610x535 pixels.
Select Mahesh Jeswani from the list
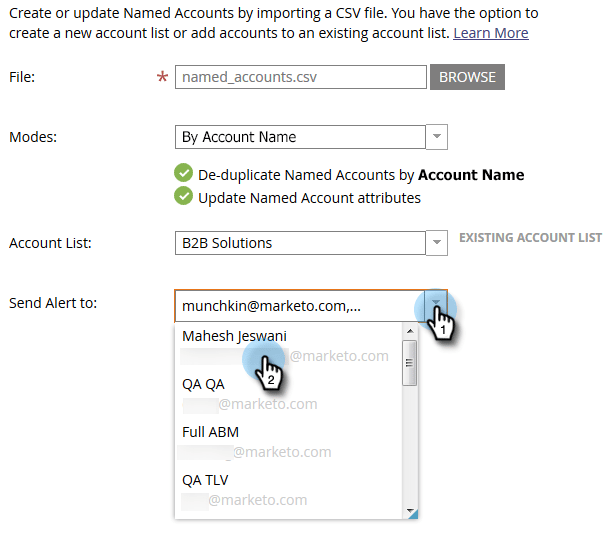point(235,337)
